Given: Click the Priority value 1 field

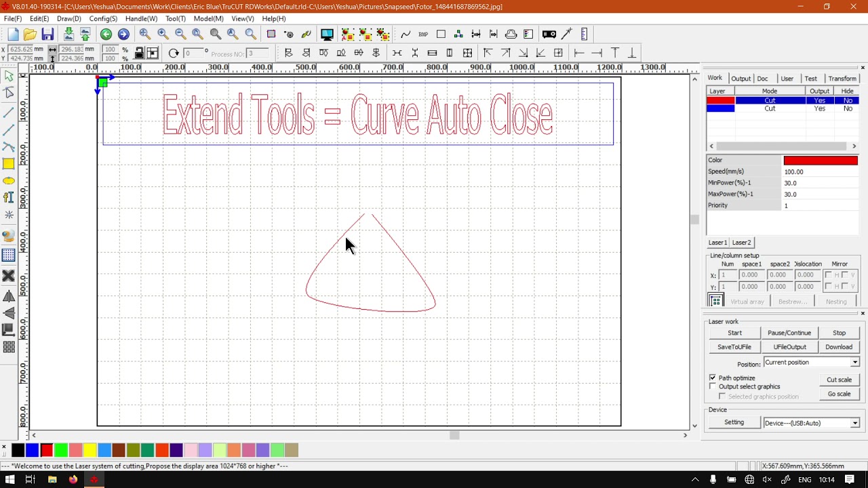Looking at the screenshot, I should (x=821, y=205).
